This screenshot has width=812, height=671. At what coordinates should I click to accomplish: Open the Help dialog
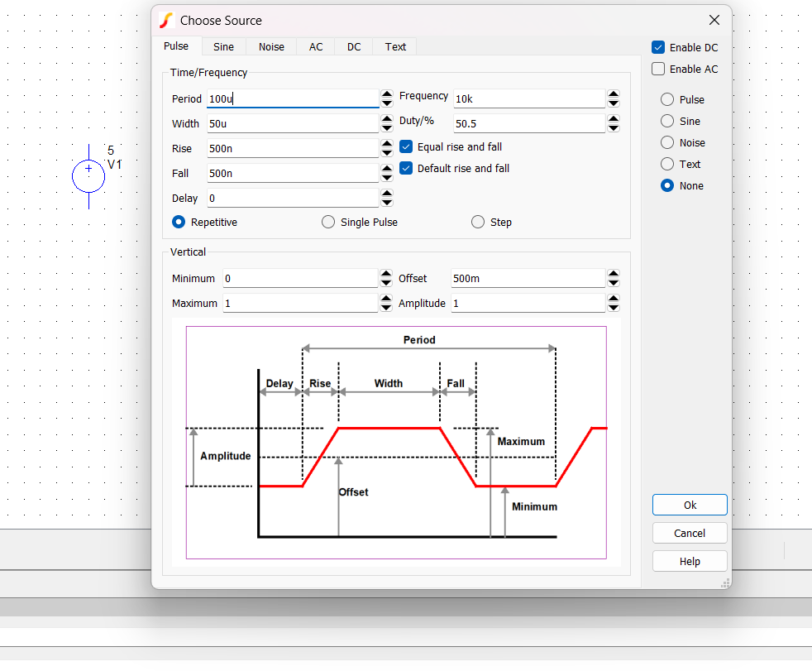coord(690,561)
